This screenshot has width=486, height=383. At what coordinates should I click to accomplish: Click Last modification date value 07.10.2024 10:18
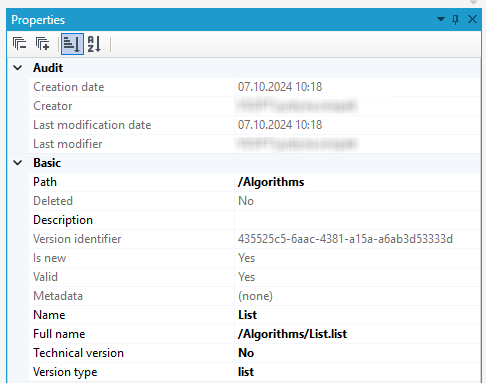tap(280, 125)
